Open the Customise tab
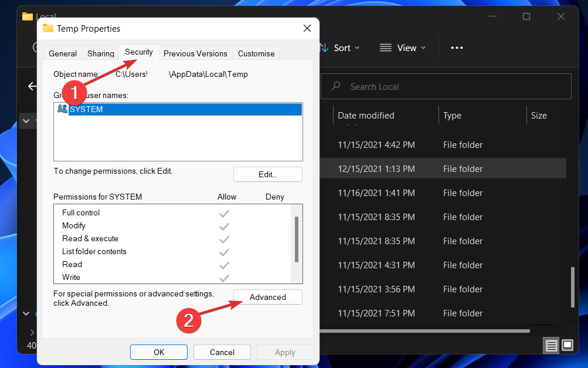 pos(256,53)
